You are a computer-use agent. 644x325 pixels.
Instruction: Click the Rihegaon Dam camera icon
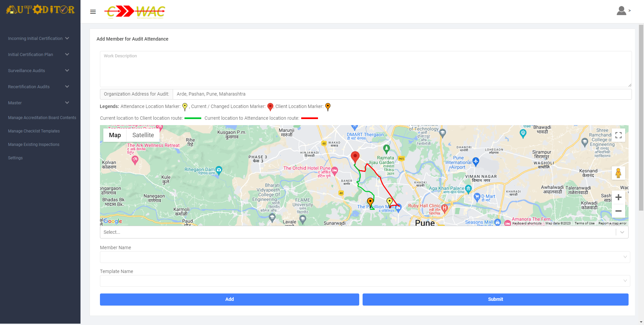click(x=219, y=170)
